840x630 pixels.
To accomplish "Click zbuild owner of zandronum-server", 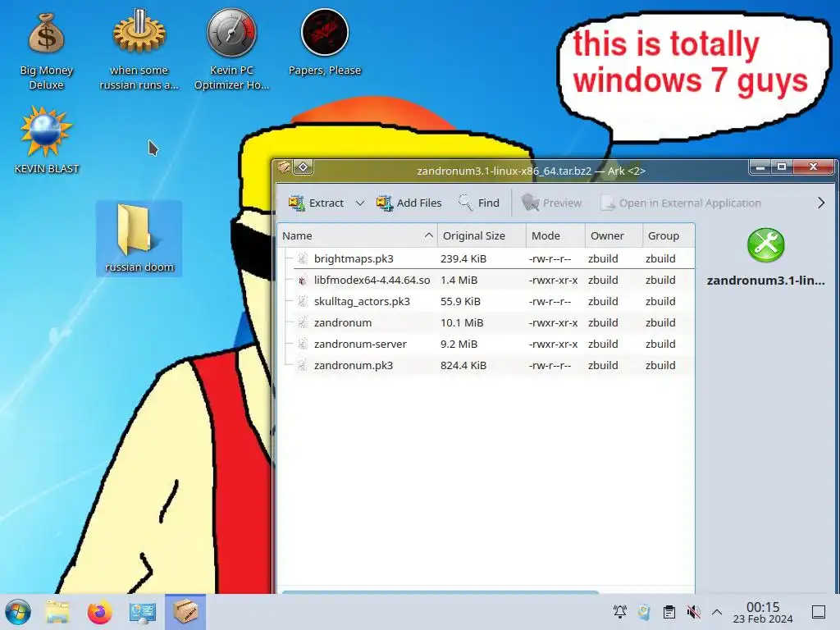I will (603, 345).
